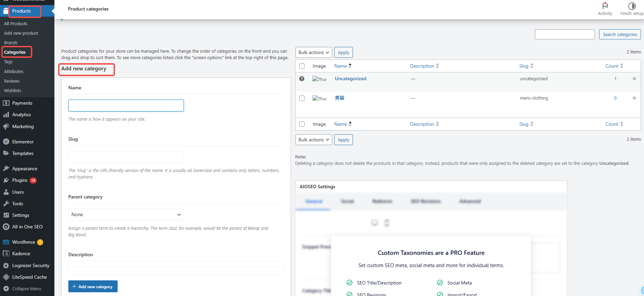Image resolution: width=644 pixels, height=296 pixels.
Task: Open Attributes in the Products submenu
Action: [14, 71]
